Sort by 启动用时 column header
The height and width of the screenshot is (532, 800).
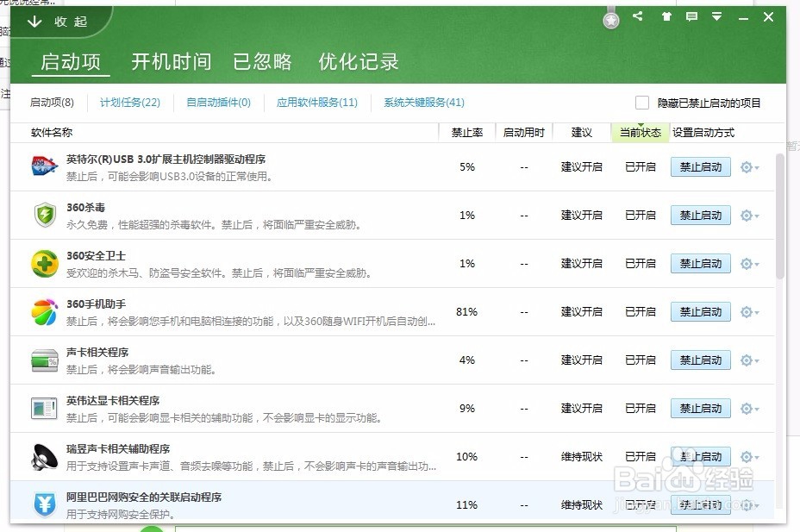523,133
